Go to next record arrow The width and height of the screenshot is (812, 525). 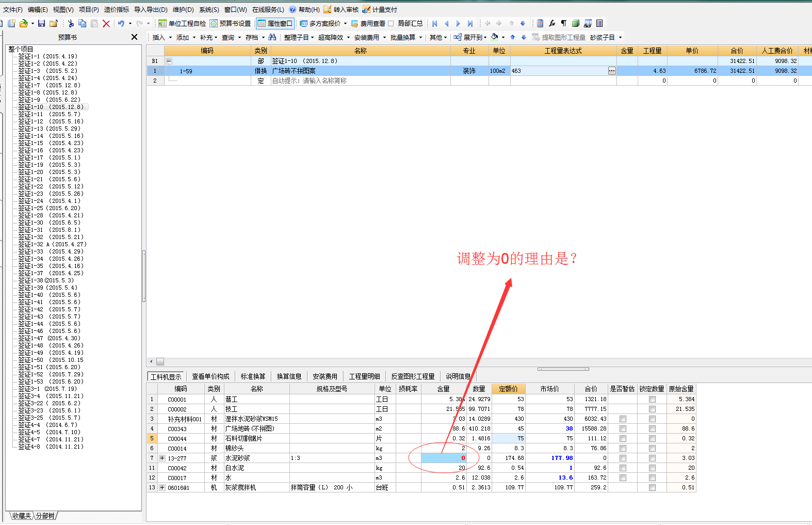tap(458, 23)
